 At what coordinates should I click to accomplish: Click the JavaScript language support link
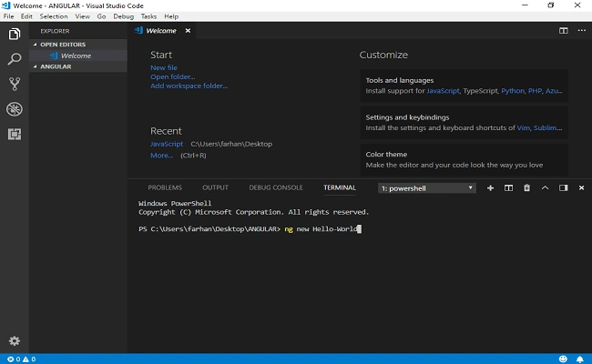(443, 91)
